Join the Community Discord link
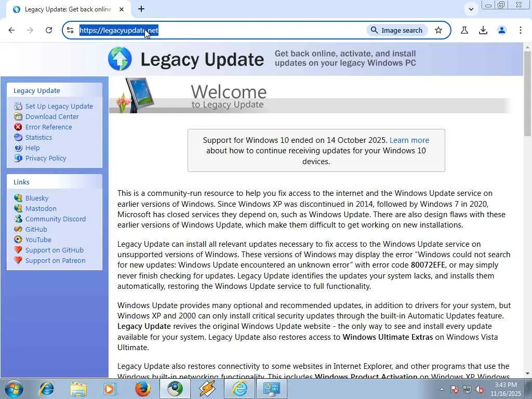Image resolution: width=532 pixels, height=399 pixels. 56,219
